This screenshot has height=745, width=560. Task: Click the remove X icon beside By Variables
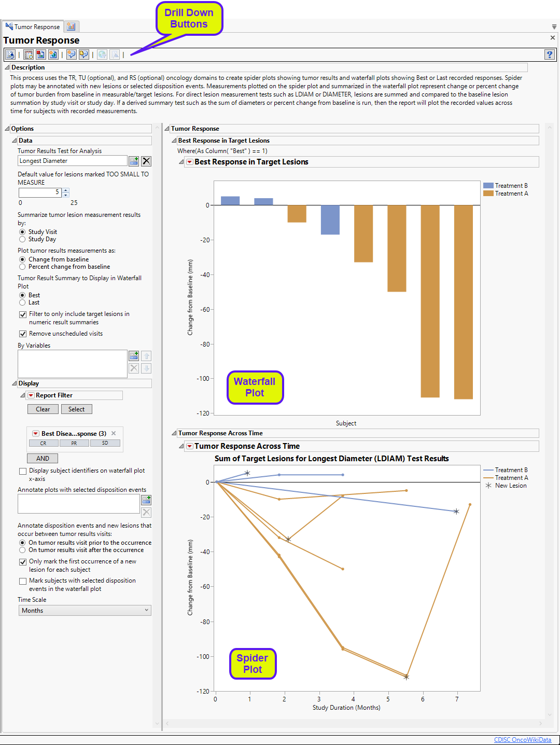tap(134, 368)
